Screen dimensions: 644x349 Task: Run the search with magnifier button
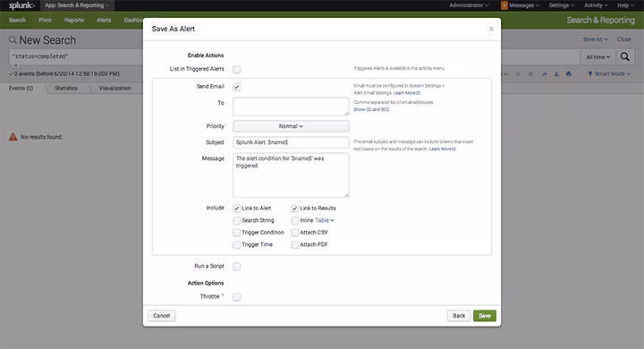[x=624, y=56]
